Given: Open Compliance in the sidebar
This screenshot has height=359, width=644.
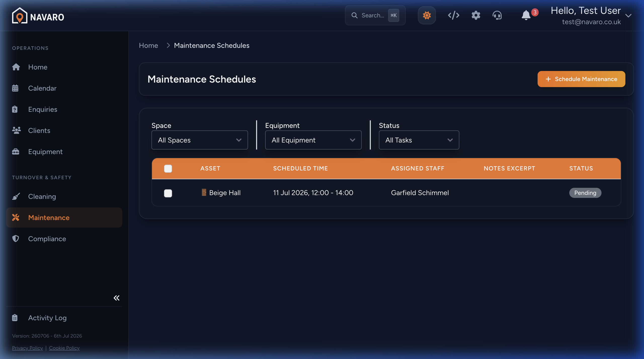Looking at the screenshot, I should (x=64, y=239).
